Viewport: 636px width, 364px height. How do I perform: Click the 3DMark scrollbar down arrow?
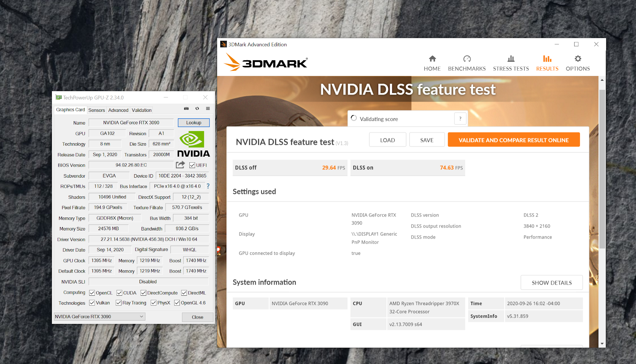pyautogui.click(x=602, y=344)
